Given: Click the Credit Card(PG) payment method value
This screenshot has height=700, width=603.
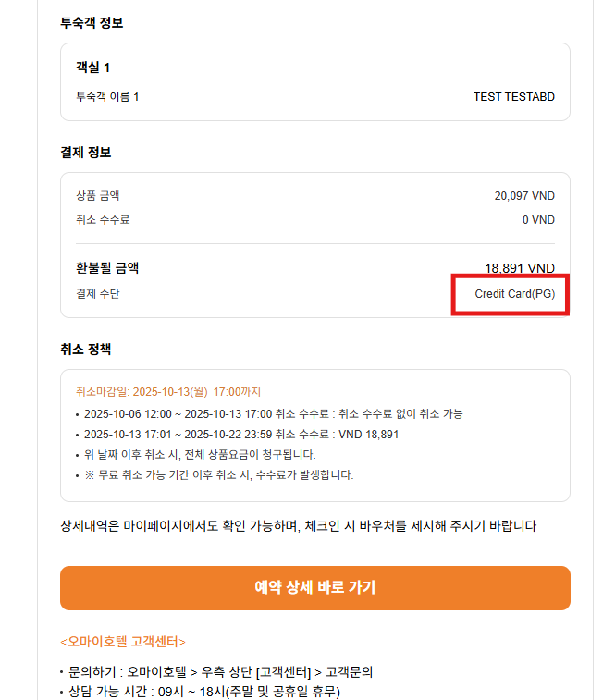Looking at the screenshot, I should point(514,294).
